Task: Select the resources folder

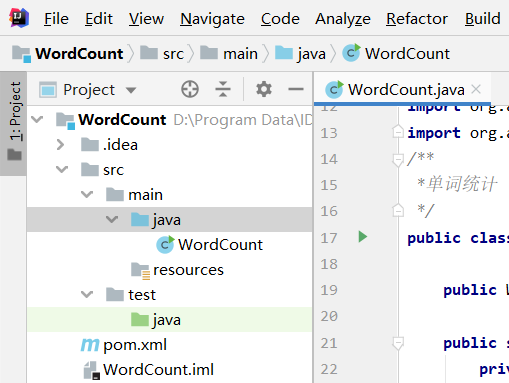Action: click(x=169, y=270)
